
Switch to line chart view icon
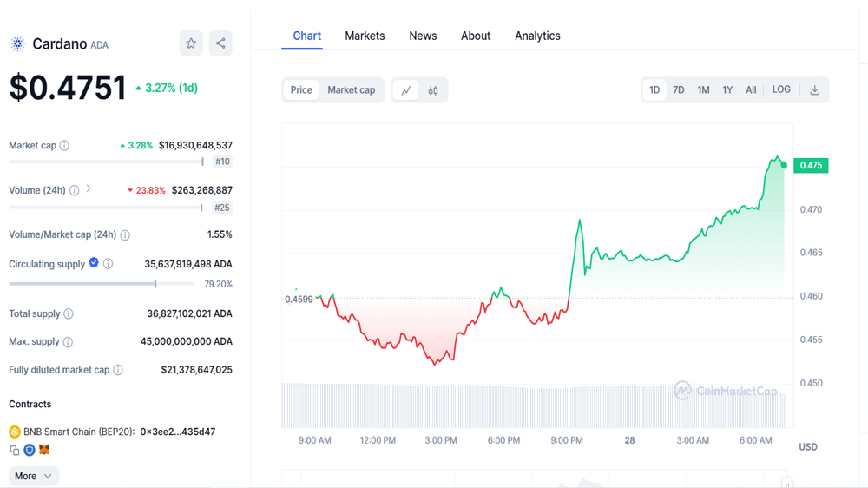pyautogui.click(x=405, y=90)
